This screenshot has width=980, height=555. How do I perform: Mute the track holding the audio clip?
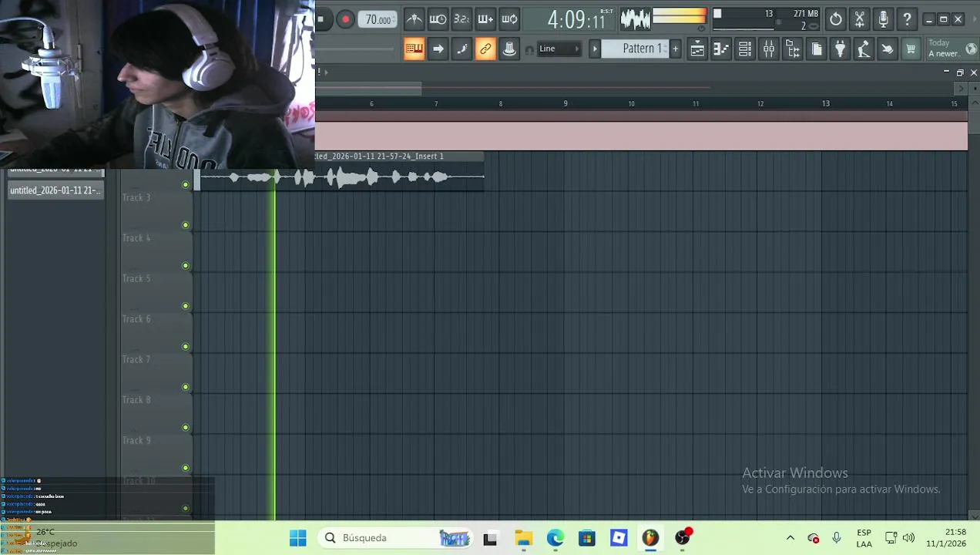(x=185, y=184)
